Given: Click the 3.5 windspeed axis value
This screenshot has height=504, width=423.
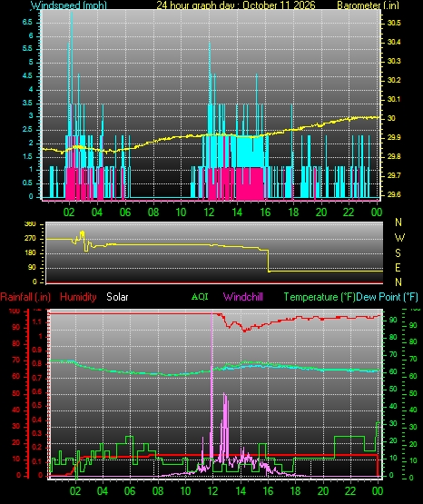Looking at the screenshot, I should click(27, 103).
